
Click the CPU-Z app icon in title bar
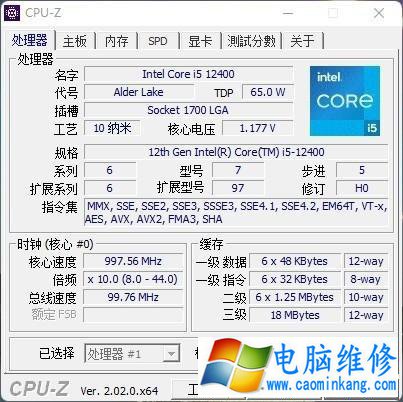pos(12,13)
